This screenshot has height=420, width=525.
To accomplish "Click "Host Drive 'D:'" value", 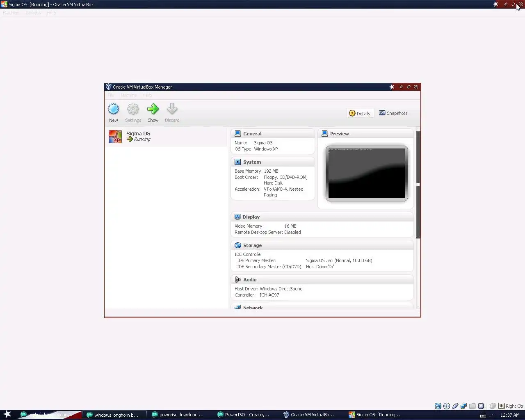I will (x=320, y=267).
